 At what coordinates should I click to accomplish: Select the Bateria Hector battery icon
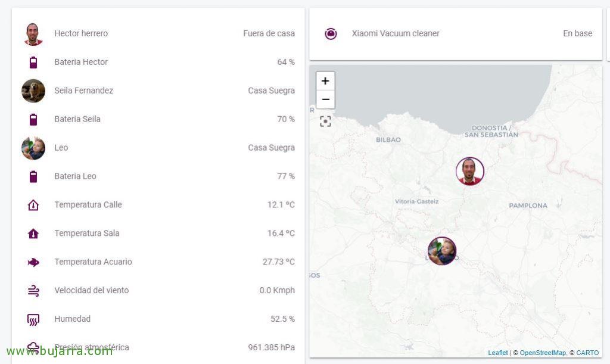click(x=33, y=62)
